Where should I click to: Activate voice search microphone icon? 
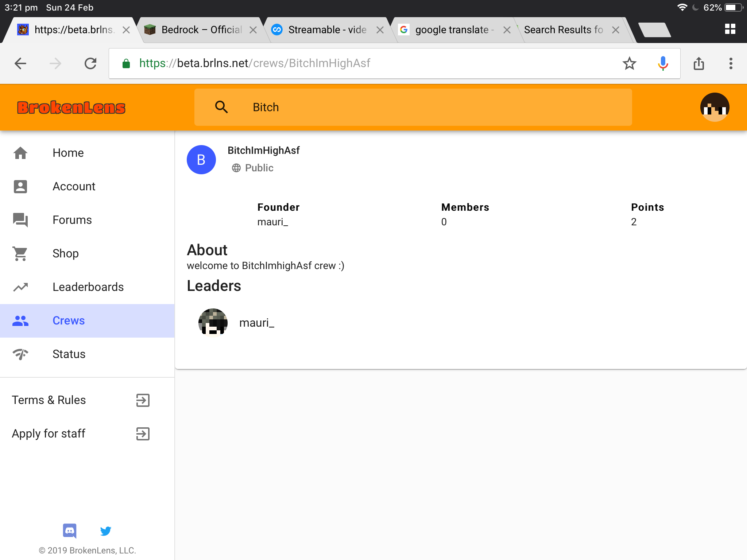pos(663,63)
